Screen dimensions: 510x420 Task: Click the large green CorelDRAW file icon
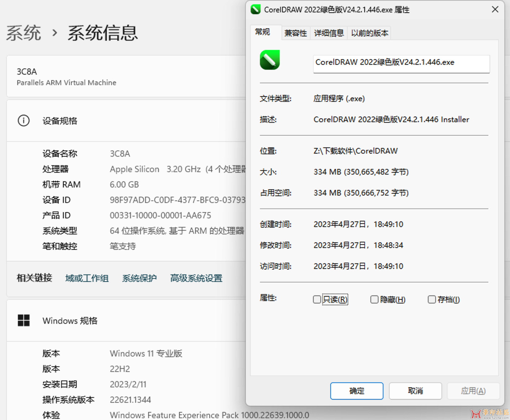(x=270, y=60)
